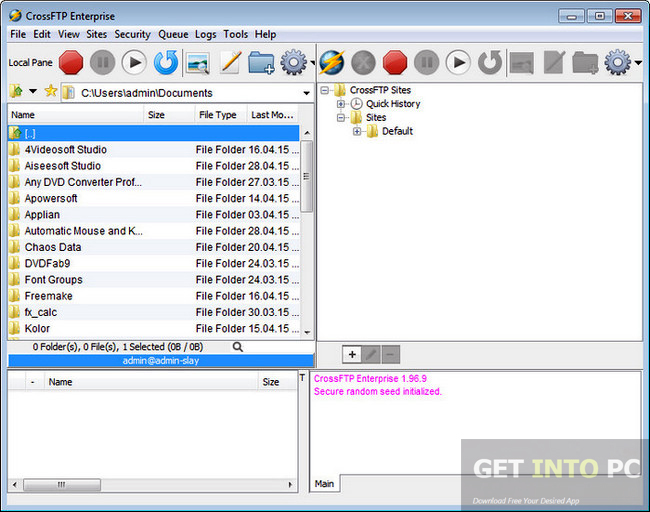Select the Font Groups folder
The height and width of the screenshot is (512, 650).
tap(153, 280)
